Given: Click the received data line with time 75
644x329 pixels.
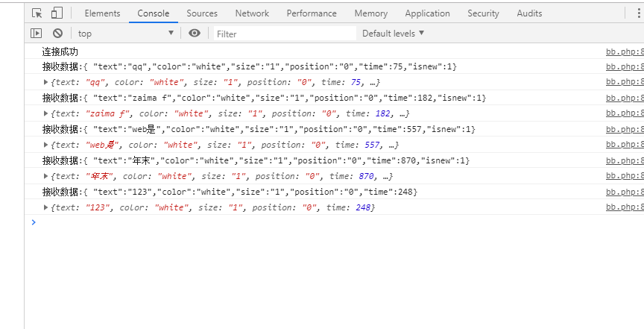Looking at the screenshot, I should point(249,66).
